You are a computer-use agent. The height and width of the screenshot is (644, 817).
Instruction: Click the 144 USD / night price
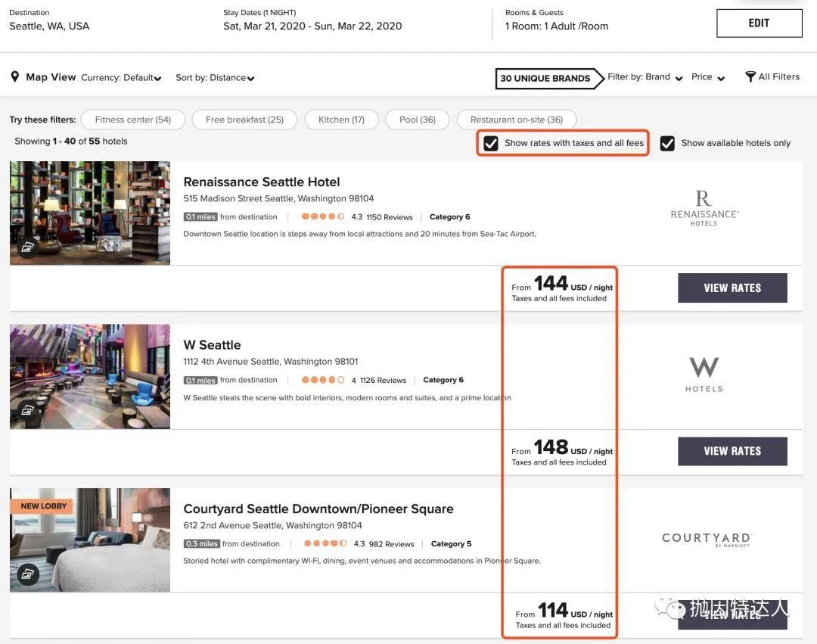point(562,285)
